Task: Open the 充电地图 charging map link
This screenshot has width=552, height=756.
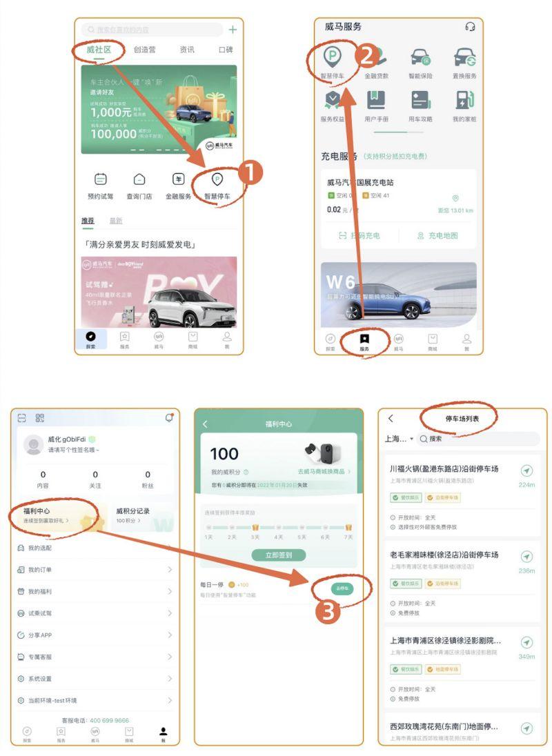Action: [x=437, y=236]
